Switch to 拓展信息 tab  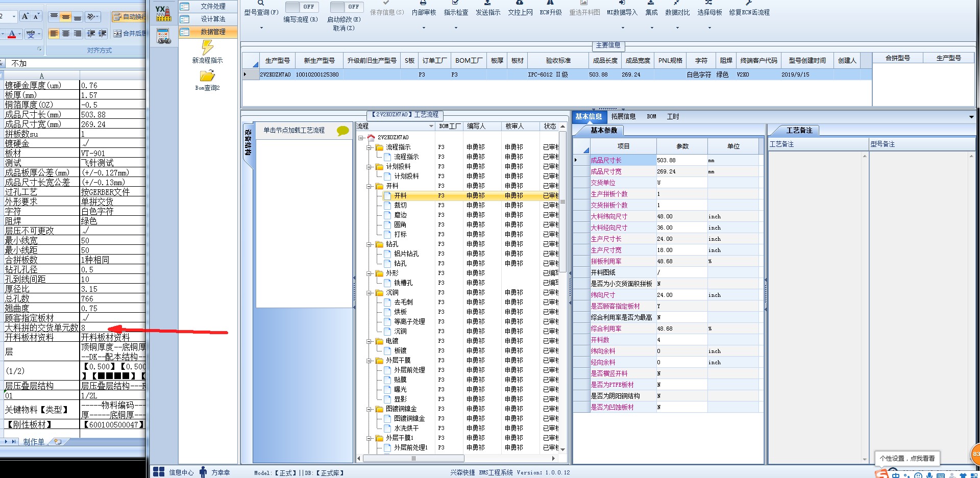click(x=623, y=116)
